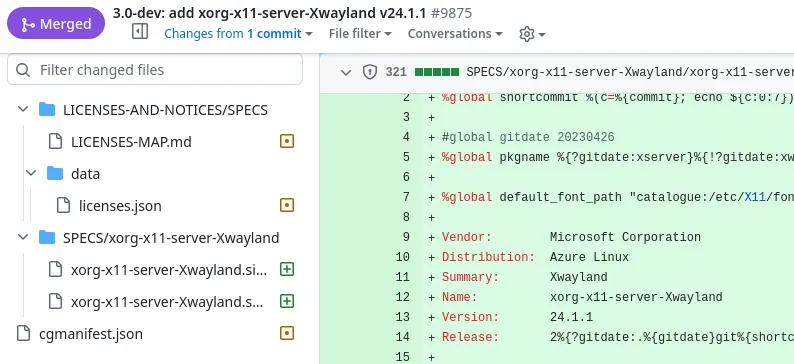
Task: Click the added status icon beside xorg-x11-server-Xwayland.s...
Action: [x=287, y=301]
